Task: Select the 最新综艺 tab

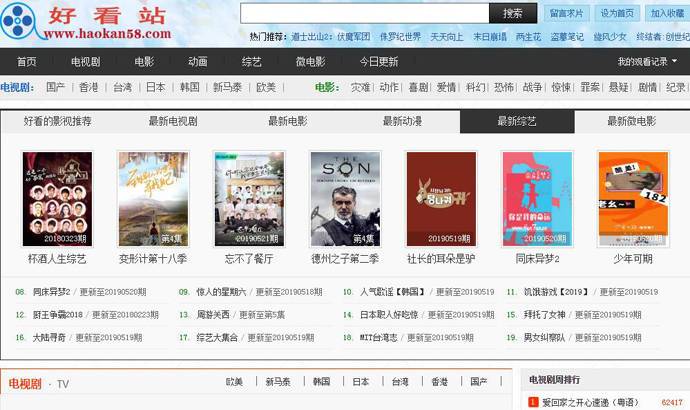Action: click(517, 121)
